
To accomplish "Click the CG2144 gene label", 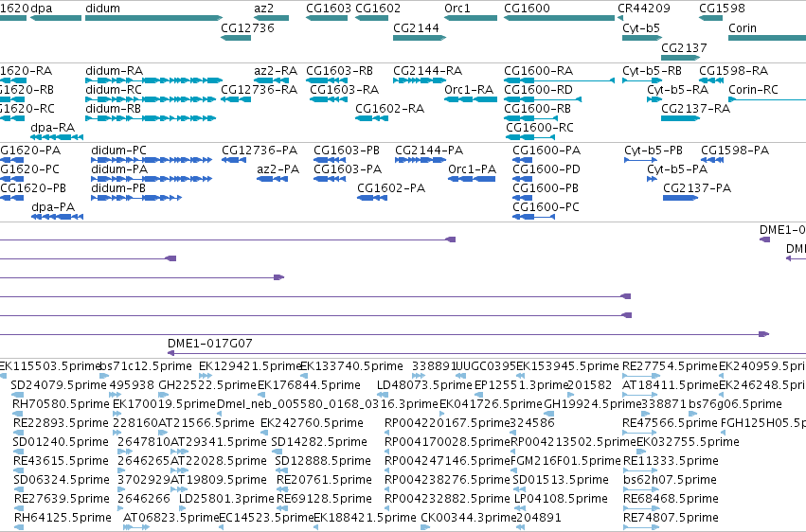I will 416,28.
